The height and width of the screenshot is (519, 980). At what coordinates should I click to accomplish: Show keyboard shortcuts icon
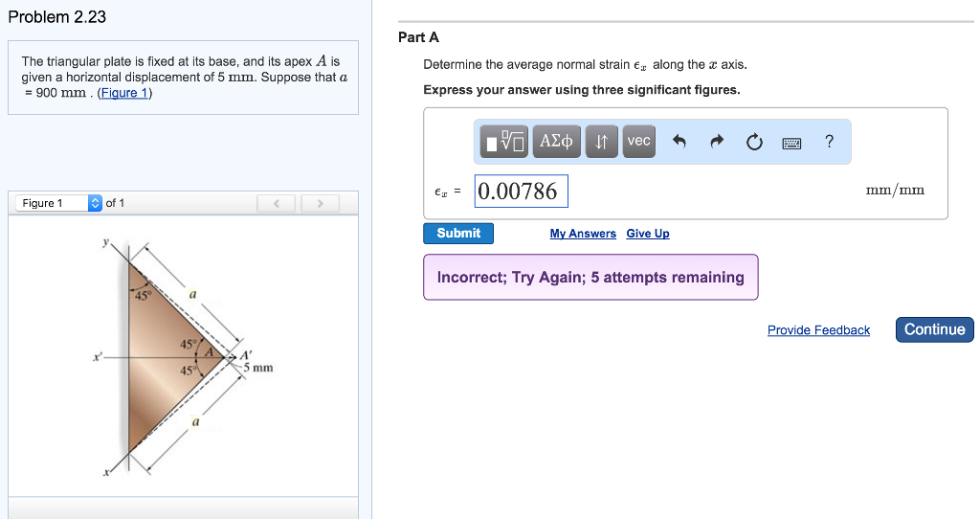pyautogui.click(x=791, y=143)
